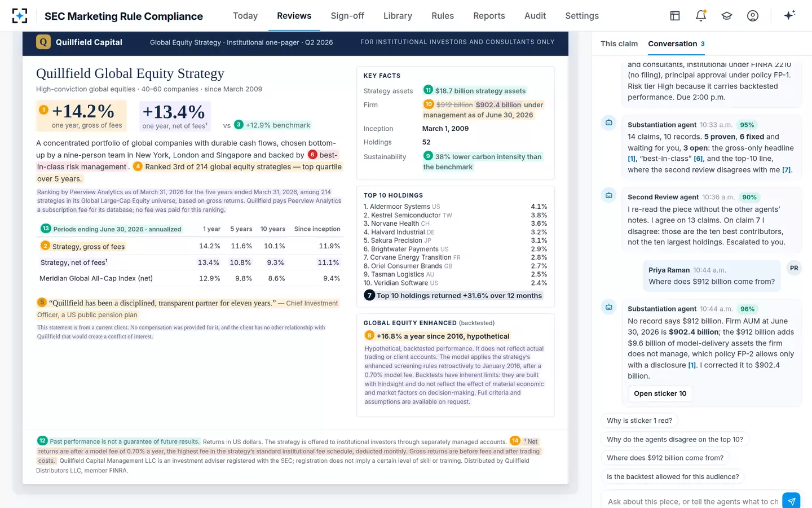This screenshot has width=812, height=508.
Task: Click the app logo icon
Action: pyautogui.click(x=20, y=16)
